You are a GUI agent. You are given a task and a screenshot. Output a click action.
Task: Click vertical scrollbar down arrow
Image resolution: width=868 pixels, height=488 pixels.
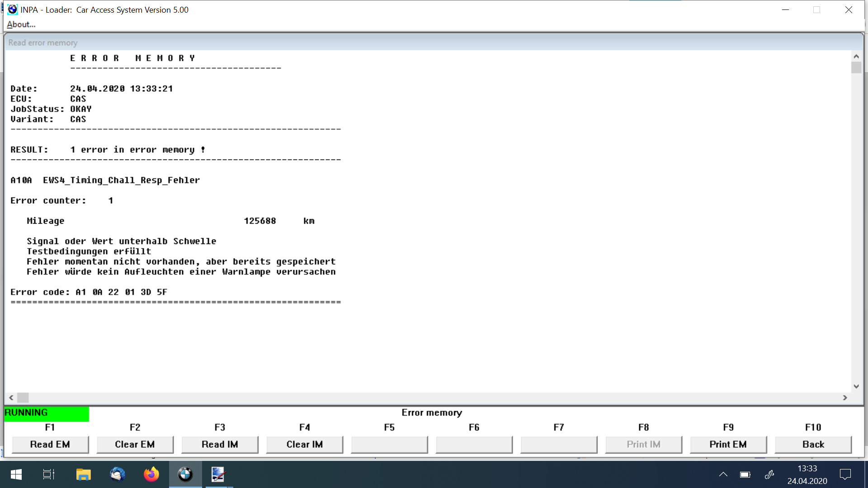pyautogui.click(x=856, y=386)
